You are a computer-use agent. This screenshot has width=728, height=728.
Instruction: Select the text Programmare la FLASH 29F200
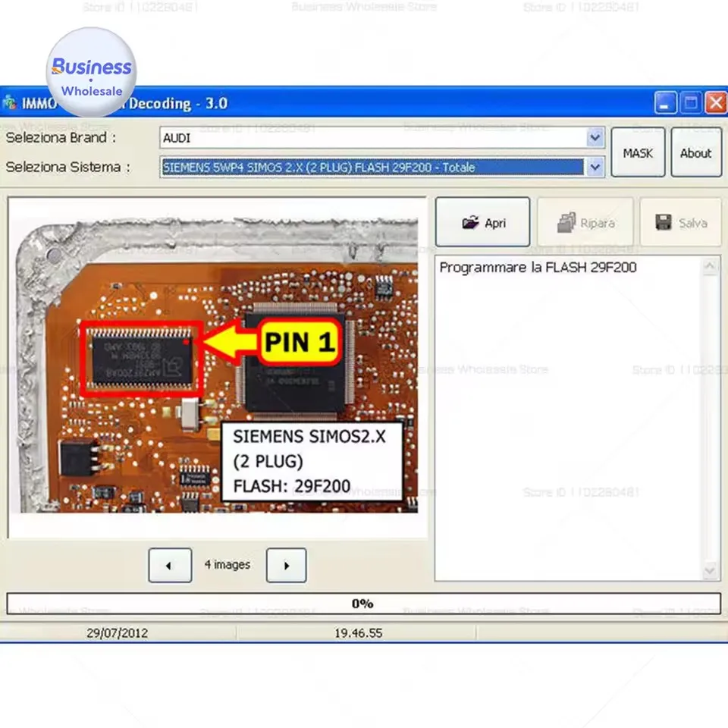click(x=537, y=267)
